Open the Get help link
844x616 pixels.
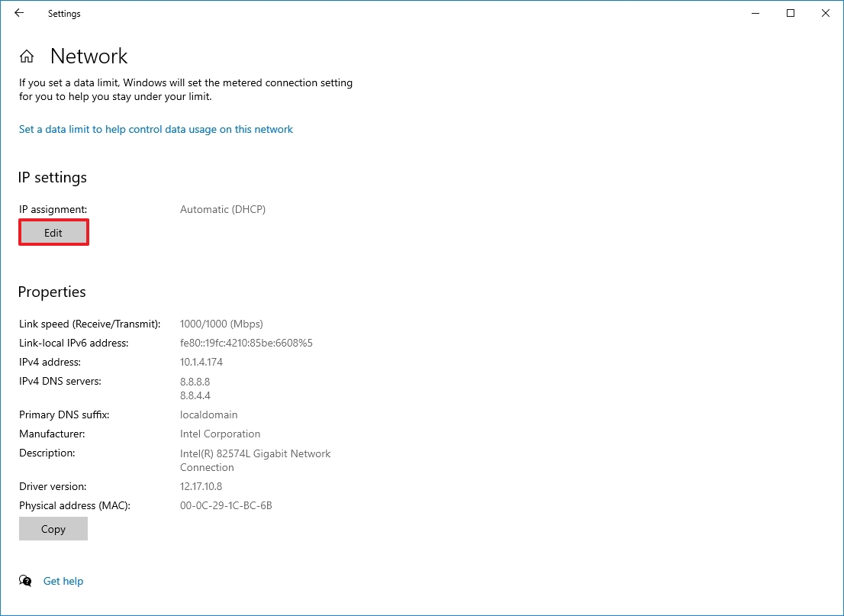pos(63,581)
